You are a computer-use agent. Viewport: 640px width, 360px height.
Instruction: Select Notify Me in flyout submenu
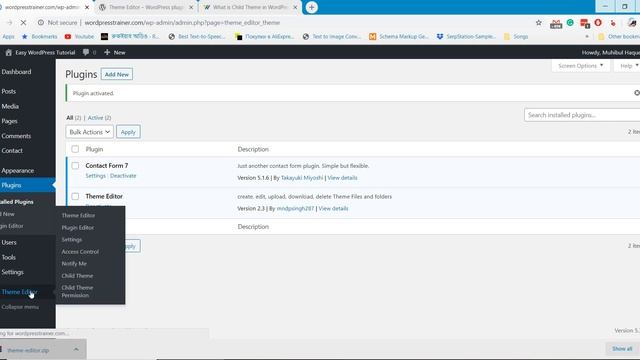(74, 264)
